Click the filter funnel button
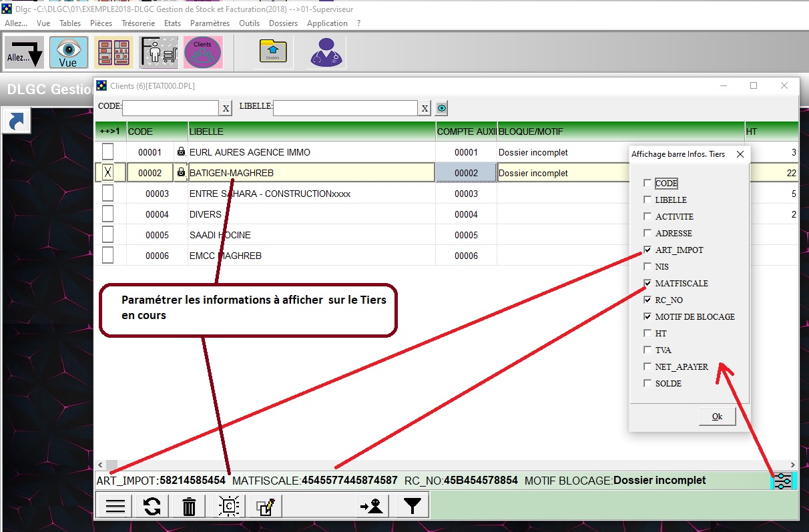This screenshot has height=532, width=809. click(412, 507)
